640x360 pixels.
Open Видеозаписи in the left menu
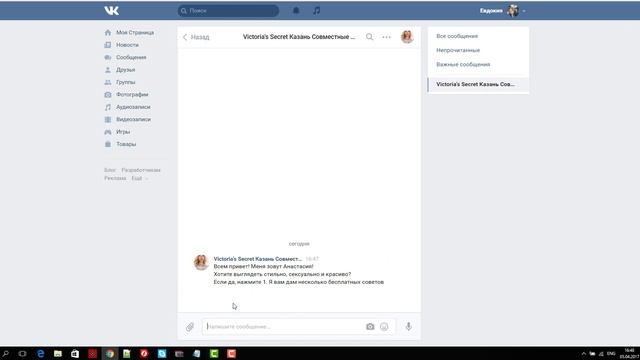click(133, 119)
